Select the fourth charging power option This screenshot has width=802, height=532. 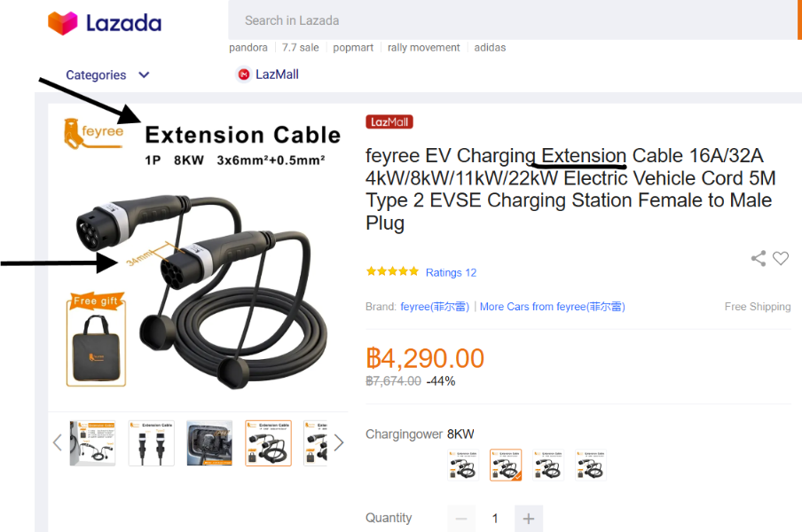(591, 465)
